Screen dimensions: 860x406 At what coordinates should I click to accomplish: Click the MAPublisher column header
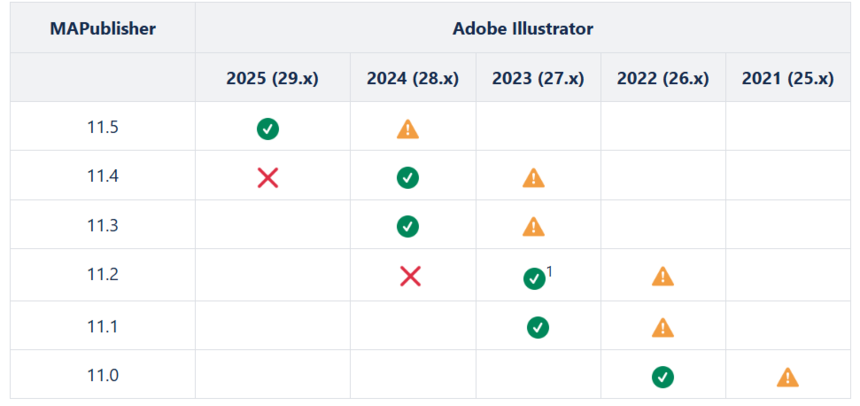click(x=103, y=29)
